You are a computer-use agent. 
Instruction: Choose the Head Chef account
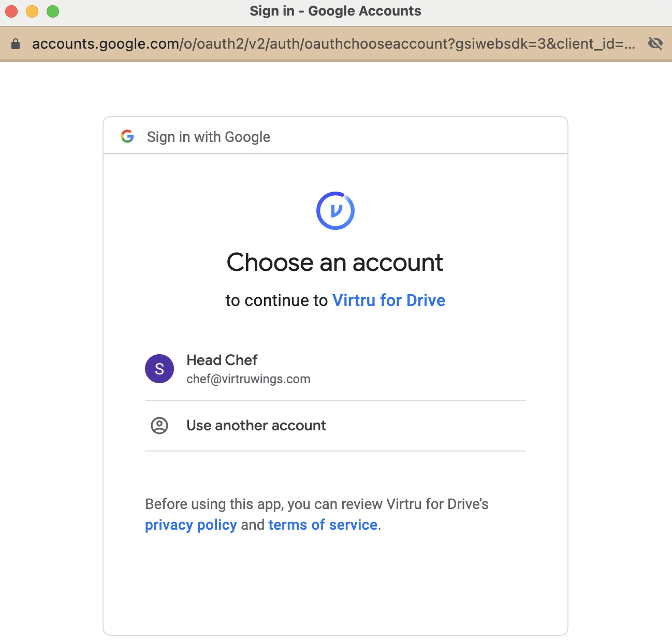pyautogui.click(x=335, y=369)
